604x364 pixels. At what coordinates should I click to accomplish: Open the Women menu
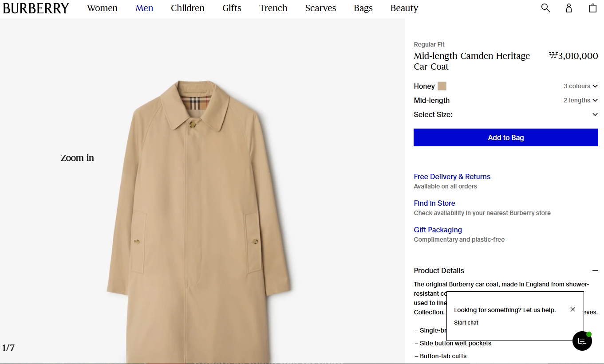[102, 8]
